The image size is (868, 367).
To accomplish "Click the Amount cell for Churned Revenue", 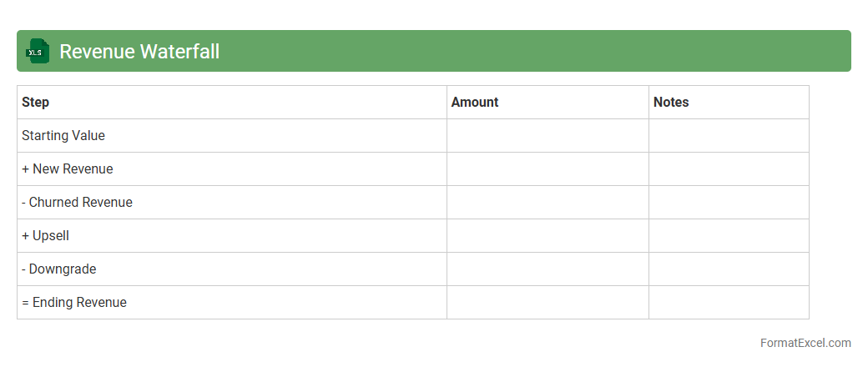I will [548, 202].
